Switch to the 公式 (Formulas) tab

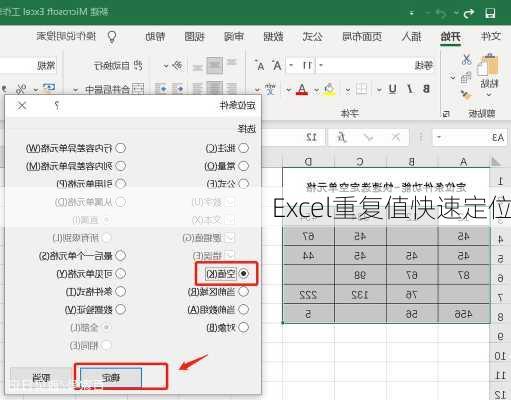(312, 36)
